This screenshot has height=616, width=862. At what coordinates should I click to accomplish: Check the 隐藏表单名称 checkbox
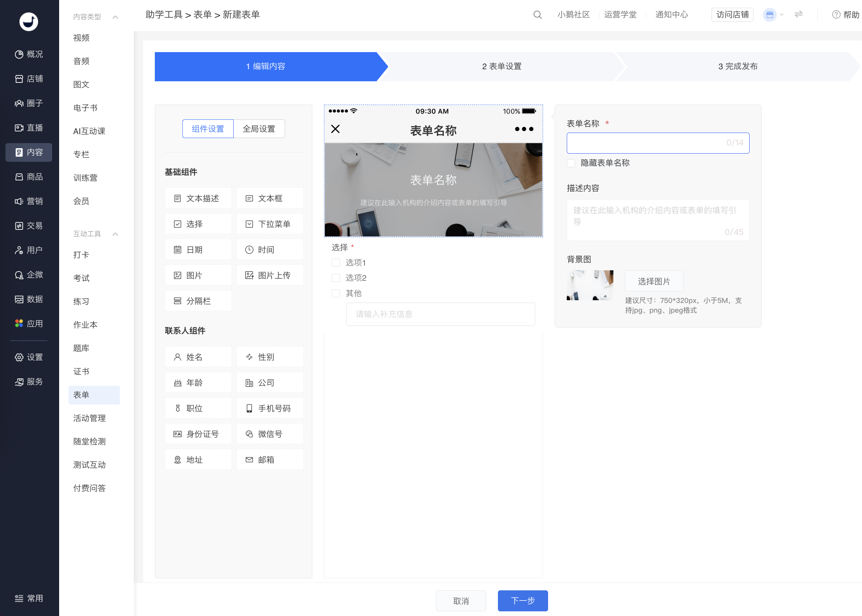click(571, 163)
